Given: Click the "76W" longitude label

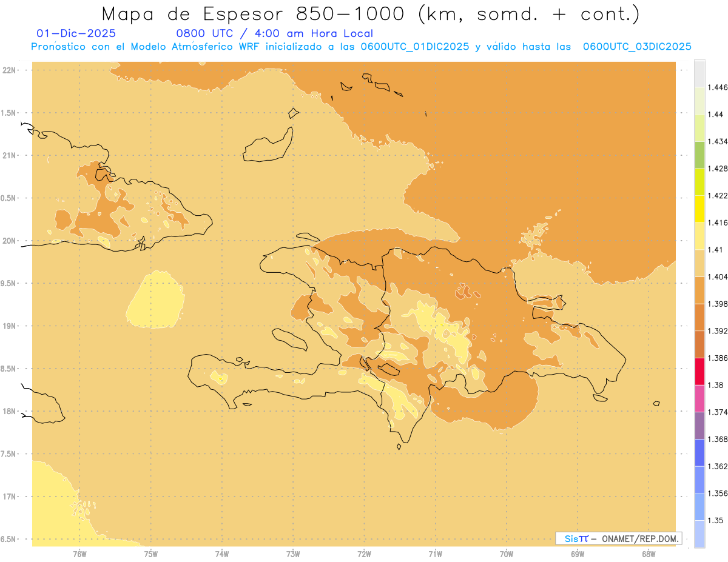Looking at the screenshot, I should point(79,554).
